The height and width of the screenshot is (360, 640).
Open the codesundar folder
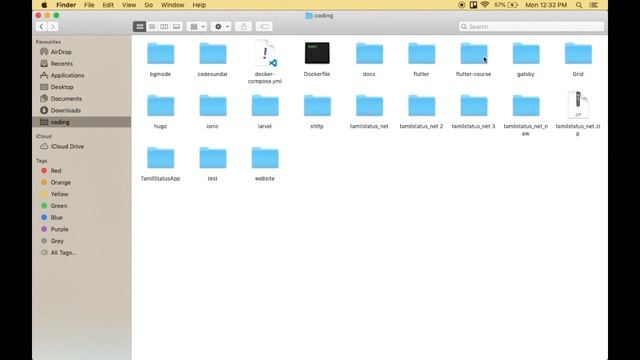pos(213,53)
